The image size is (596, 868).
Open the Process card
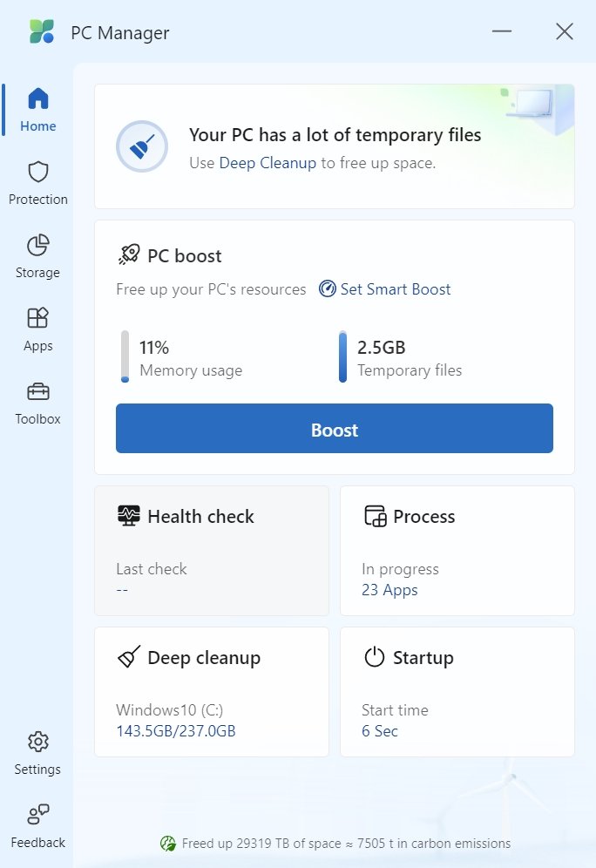pyautogui.click(x=457, y=551)
